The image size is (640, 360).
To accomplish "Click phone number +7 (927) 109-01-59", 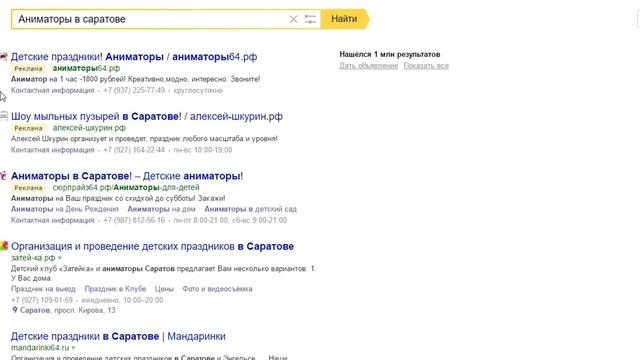I will (42, 300).
